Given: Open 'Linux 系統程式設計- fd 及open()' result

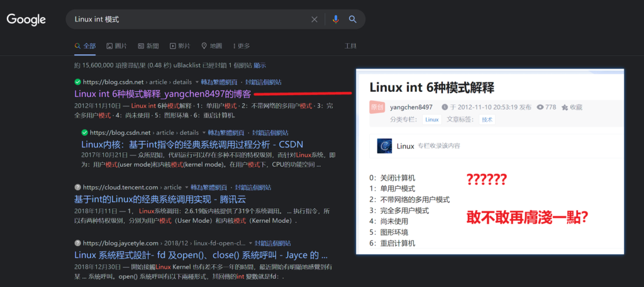Looking at the screenshot, I should tap(201, 254).
